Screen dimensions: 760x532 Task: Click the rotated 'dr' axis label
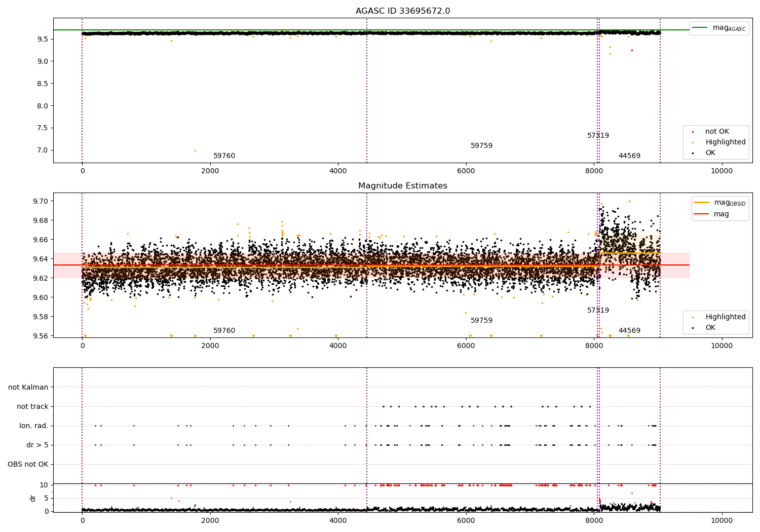(x=33, y=498)
